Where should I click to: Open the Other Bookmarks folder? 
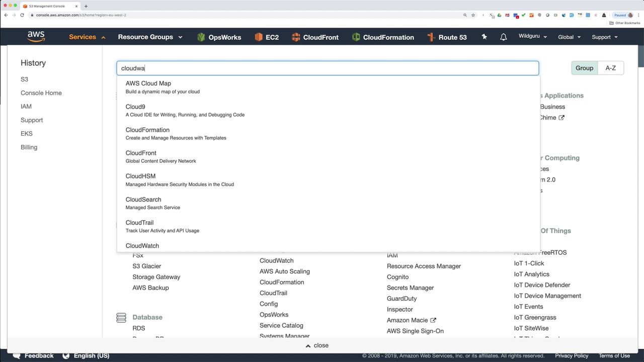(625, 23)
